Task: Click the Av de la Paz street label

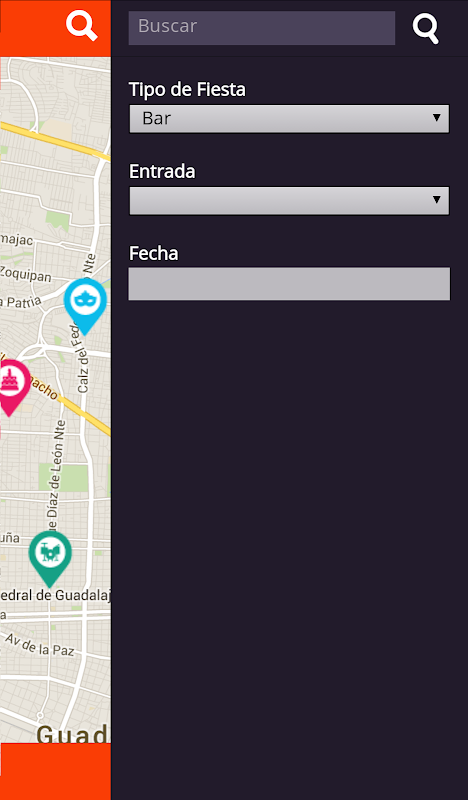Action: coord(40,645)
